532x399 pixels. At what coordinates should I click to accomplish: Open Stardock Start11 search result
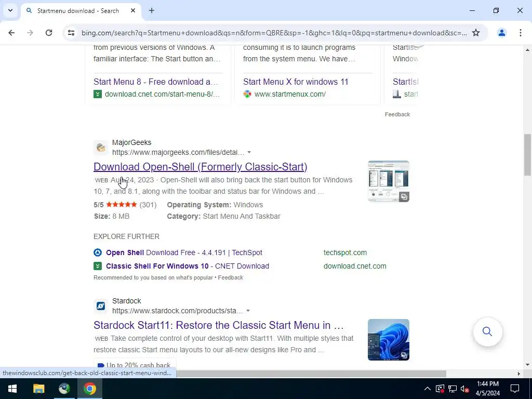click(x=219, y=325)
